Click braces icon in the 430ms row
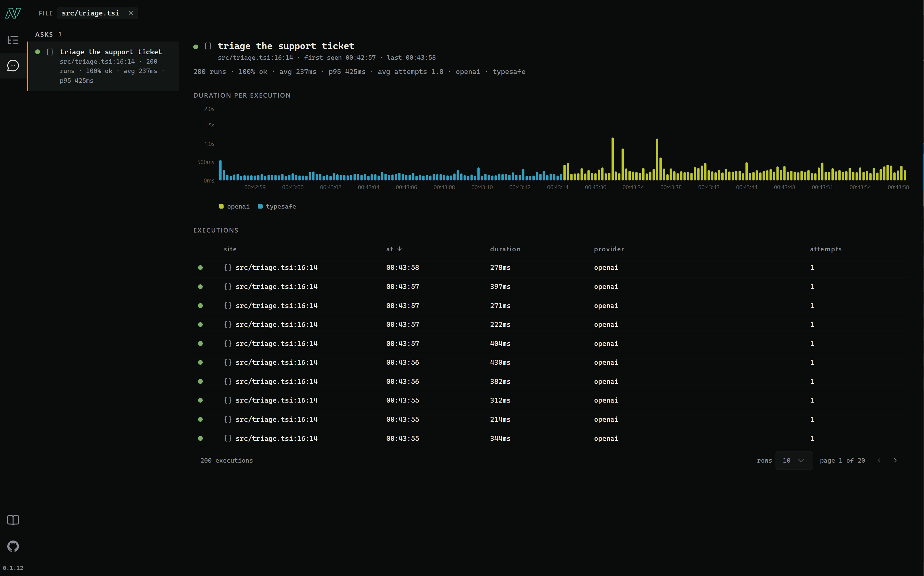 (x=228, y=362)
